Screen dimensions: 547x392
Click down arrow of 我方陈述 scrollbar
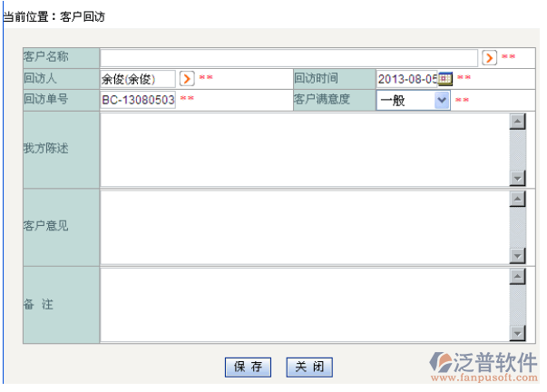[x=517, y=179]
